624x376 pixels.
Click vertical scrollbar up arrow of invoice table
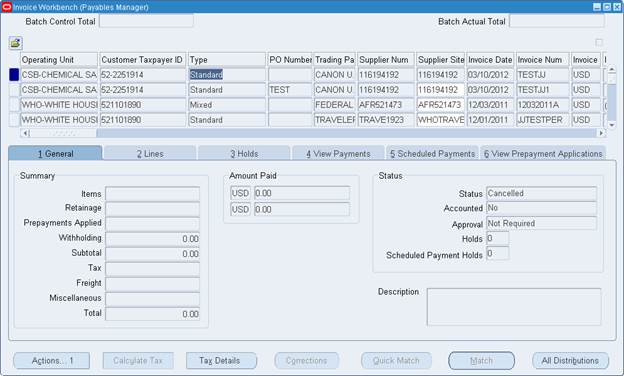click(x=611, y=70)
